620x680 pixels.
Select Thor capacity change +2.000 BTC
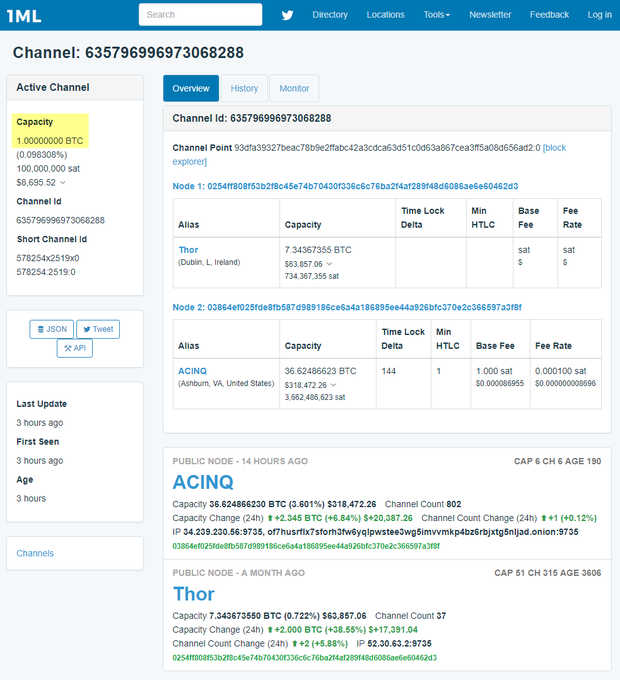(x=298, y=630)
